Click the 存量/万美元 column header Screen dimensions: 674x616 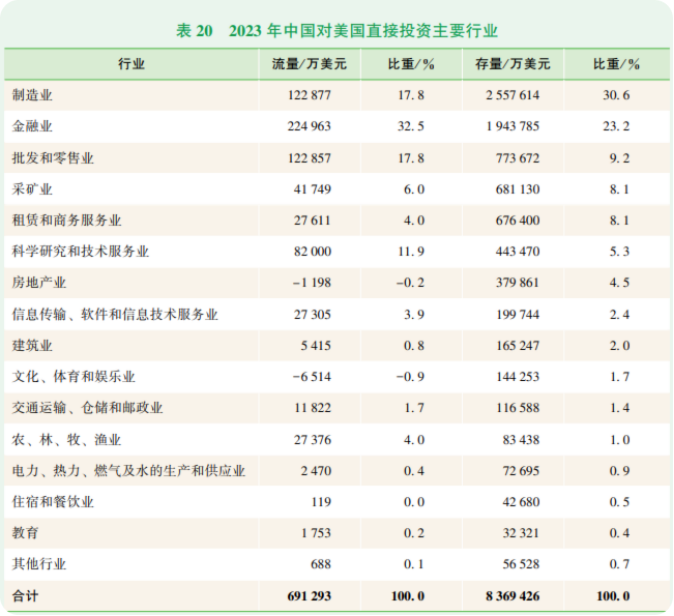512,64
